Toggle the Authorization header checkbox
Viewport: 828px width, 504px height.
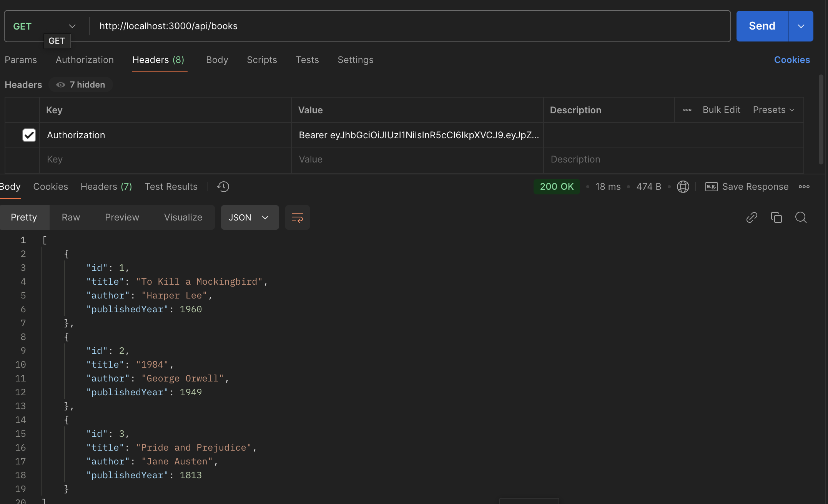[x=29, y=135]
